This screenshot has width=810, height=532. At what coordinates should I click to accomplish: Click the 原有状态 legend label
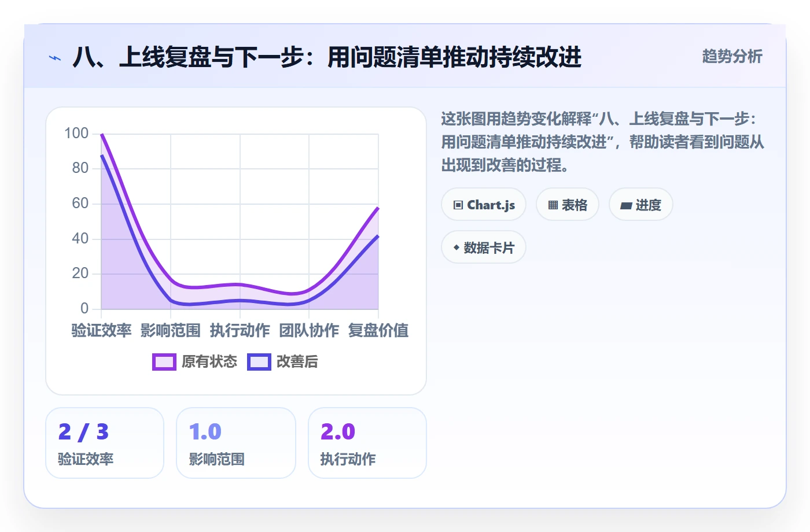pyautogui.click(x=209, y=362)
